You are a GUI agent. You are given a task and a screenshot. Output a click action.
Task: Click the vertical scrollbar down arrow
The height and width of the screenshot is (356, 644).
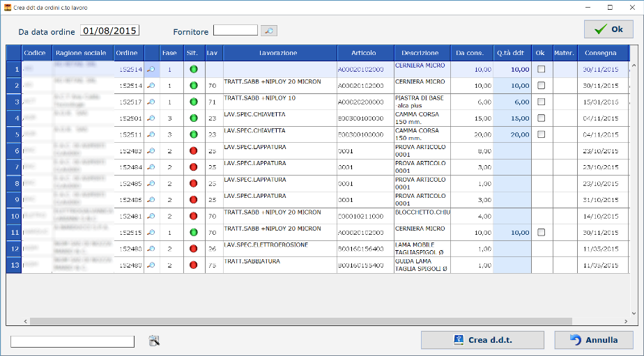pos(634,314)
